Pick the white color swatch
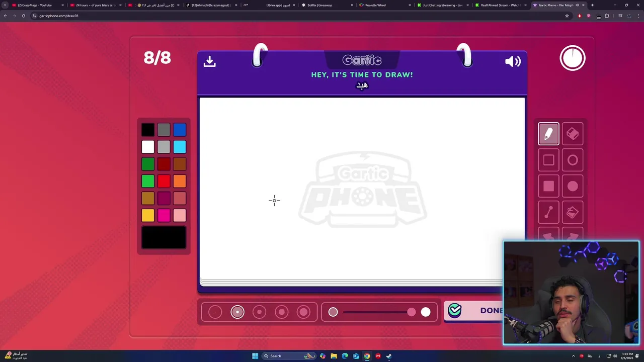 click(x=148, y=147)
